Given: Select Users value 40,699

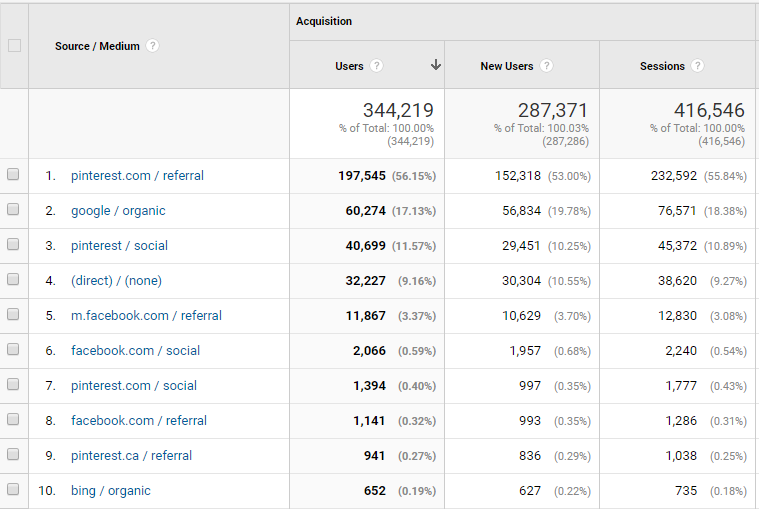Looking at the screenshot, I should (365, 246).
